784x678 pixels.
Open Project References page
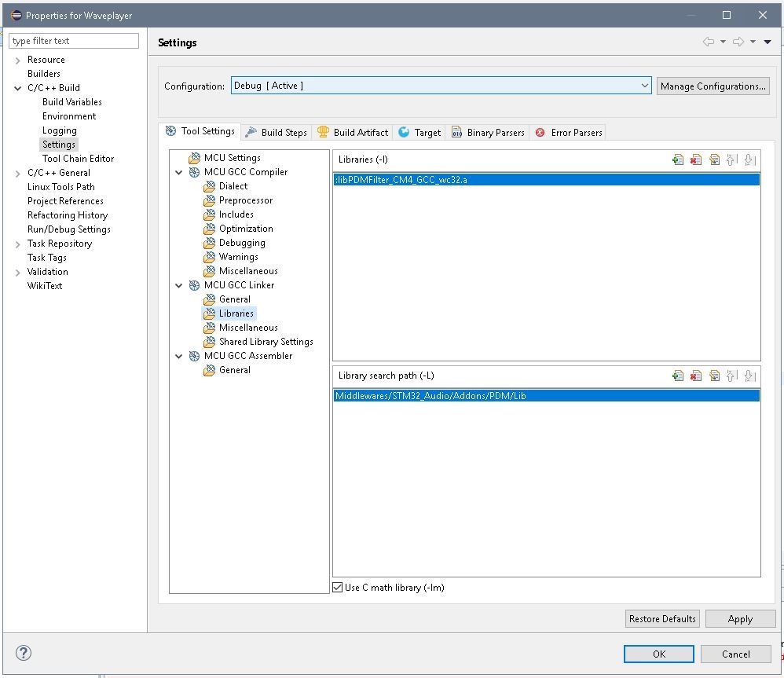pos(65,201)
